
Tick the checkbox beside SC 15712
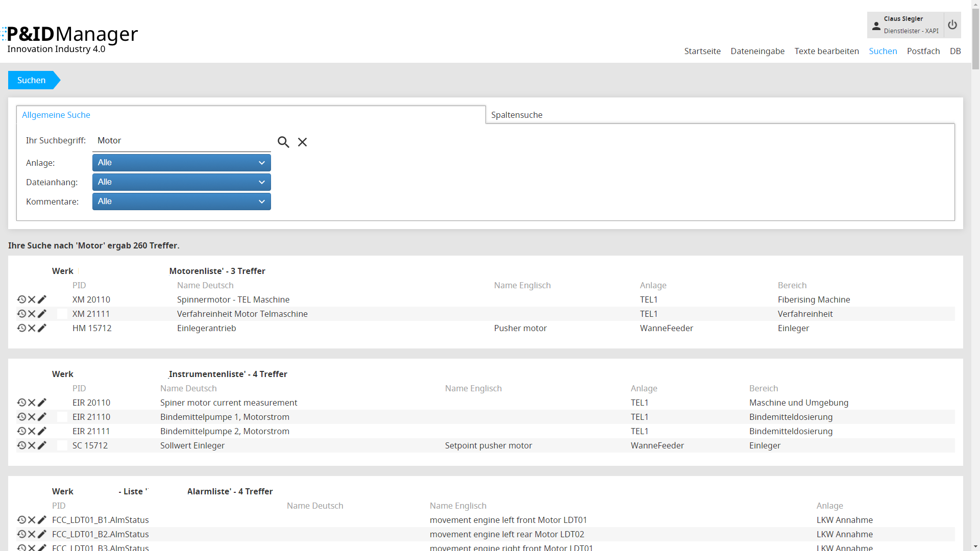pyautogui.click(x=62, y=445)
